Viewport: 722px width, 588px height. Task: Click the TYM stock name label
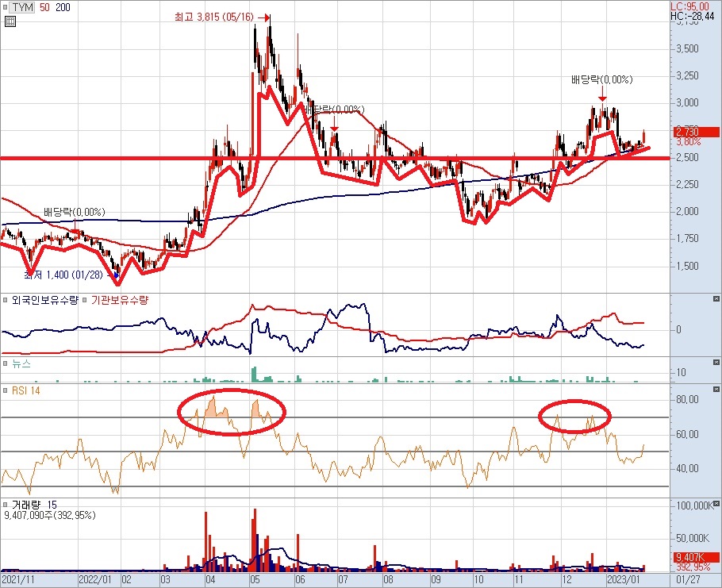click(x=22, y=7)
